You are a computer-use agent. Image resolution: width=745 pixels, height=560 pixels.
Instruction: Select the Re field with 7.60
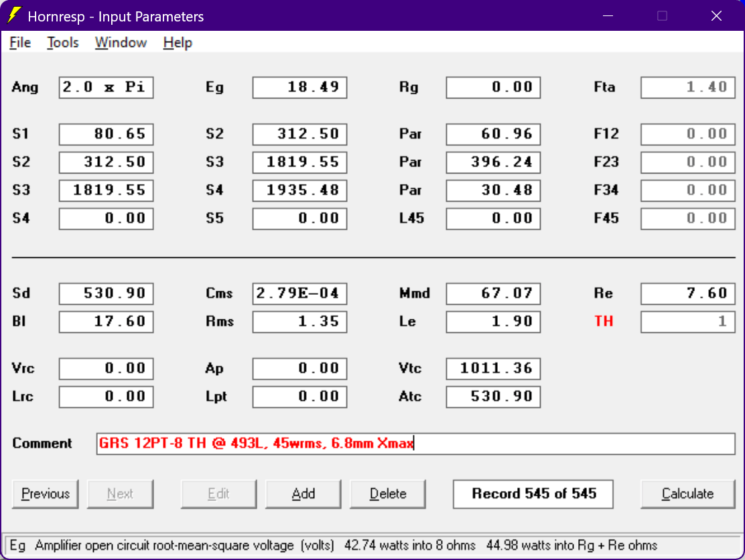pyautogui.click(x=687, y=293)
